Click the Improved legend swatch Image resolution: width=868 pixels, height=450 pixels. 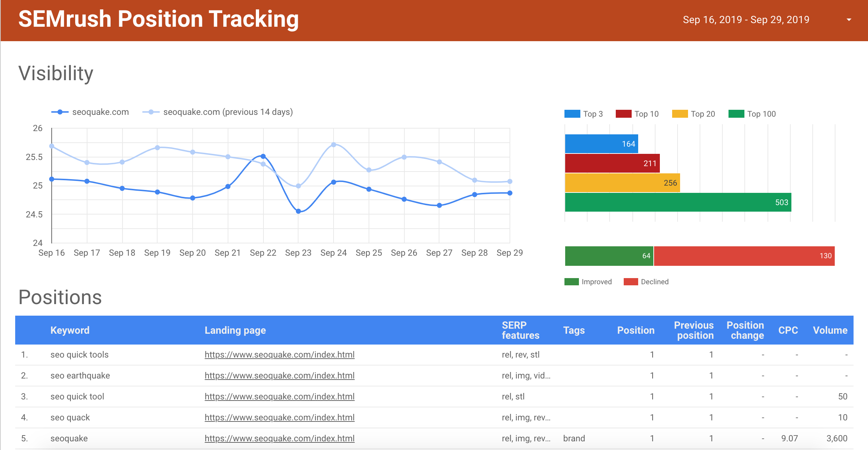(x=572, y=282)
